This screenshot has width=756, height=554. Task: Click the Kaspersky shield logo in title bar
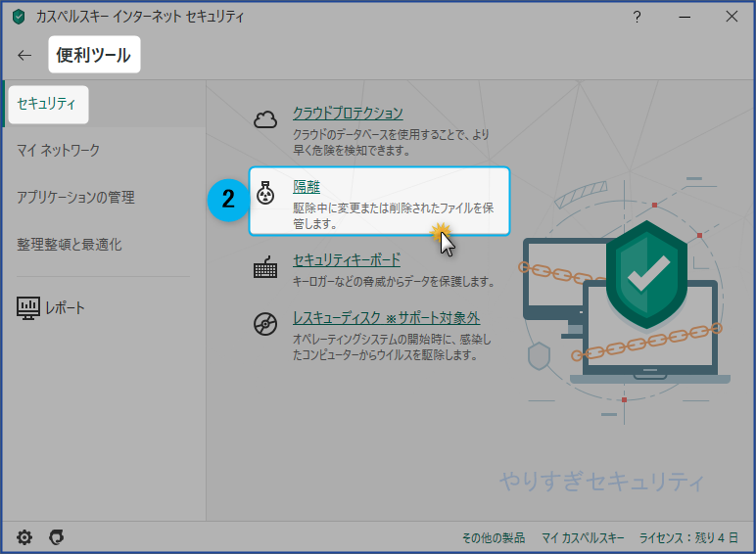click(x=19, y=18)
